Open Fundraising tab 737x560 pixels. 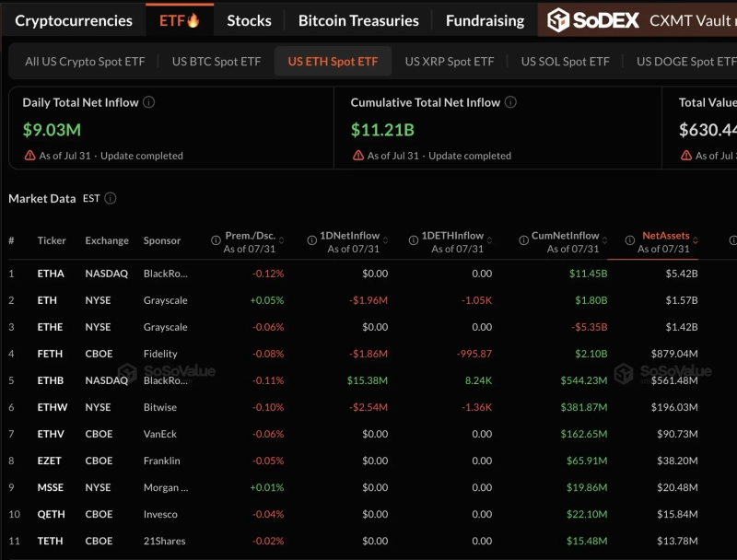pyautogui.click(x=485, y=20)
